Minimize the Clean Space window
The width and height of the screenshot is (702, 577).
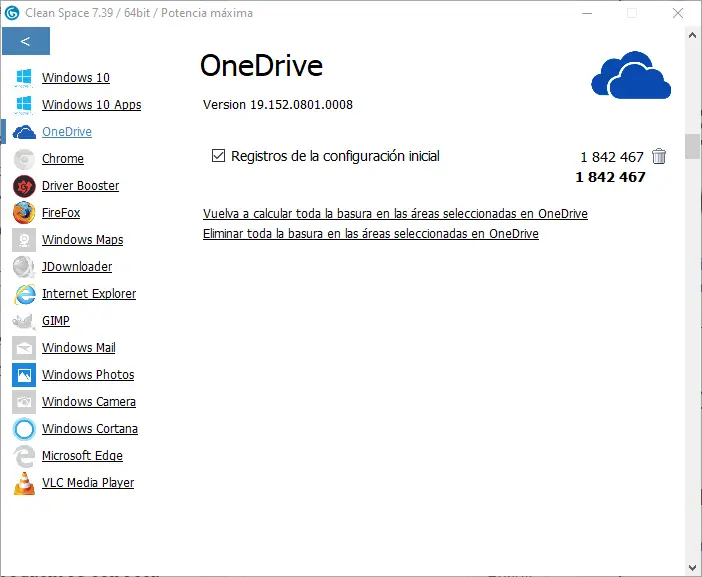click(x=587, y=13)
